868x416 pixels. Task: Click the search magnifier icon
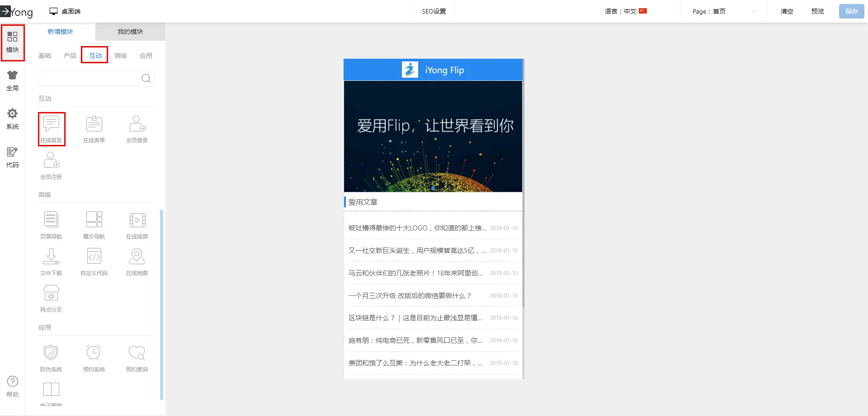pos(146,79)
